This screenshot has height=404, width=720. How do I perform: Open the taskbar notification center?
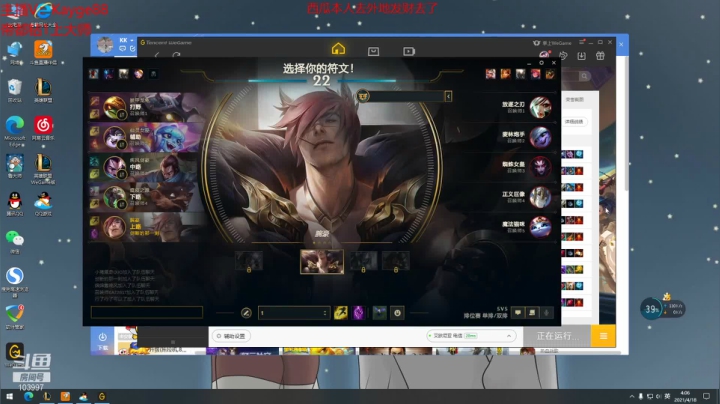pyautogui.click(x=706, y=396)
